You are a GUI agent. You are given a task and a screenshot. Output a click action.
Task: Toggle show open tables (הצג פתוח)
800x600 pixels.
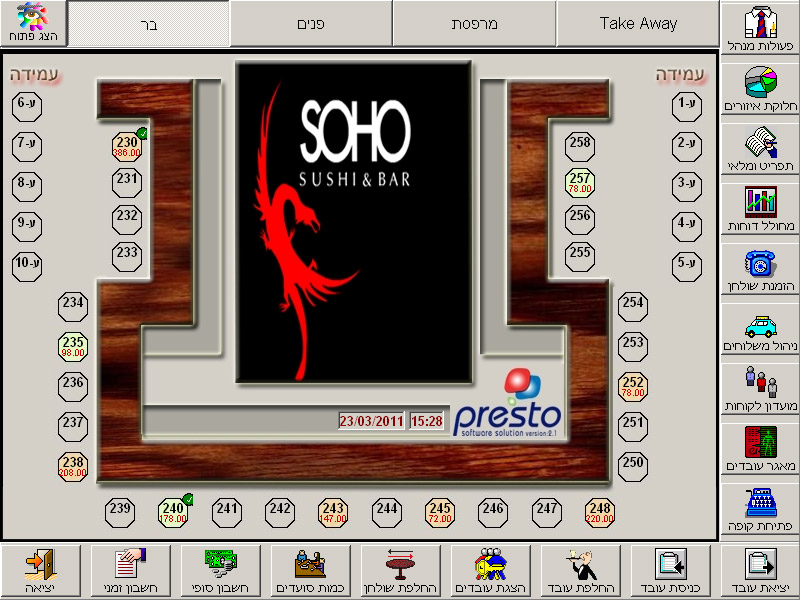[33, 23]
